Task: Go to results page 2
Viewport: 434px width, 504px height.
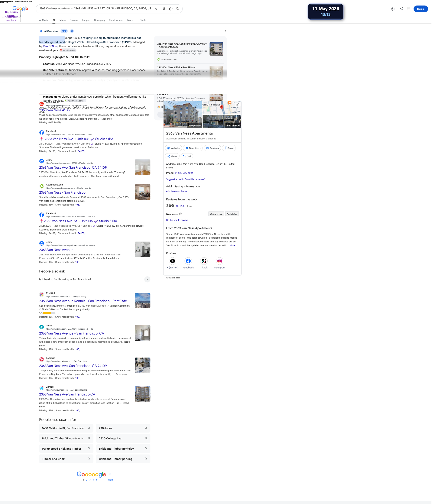Action: [87, 482]
